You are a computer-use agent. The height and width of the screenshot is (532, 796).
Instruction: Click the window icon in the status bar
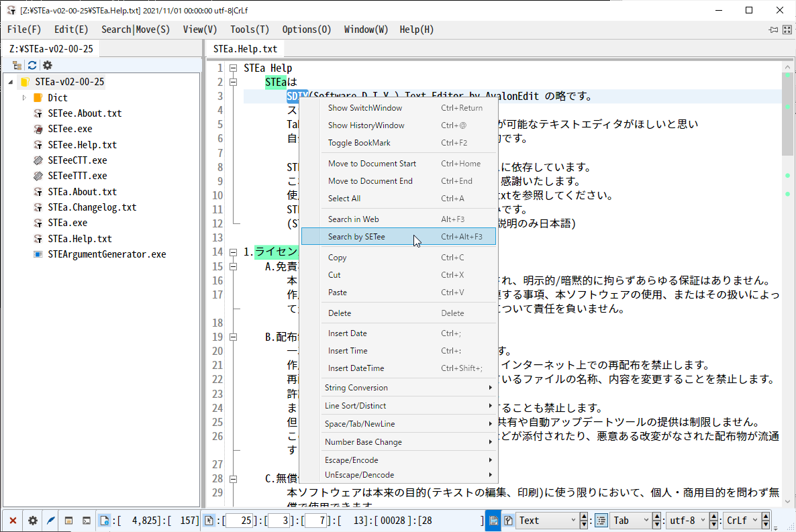68,521
